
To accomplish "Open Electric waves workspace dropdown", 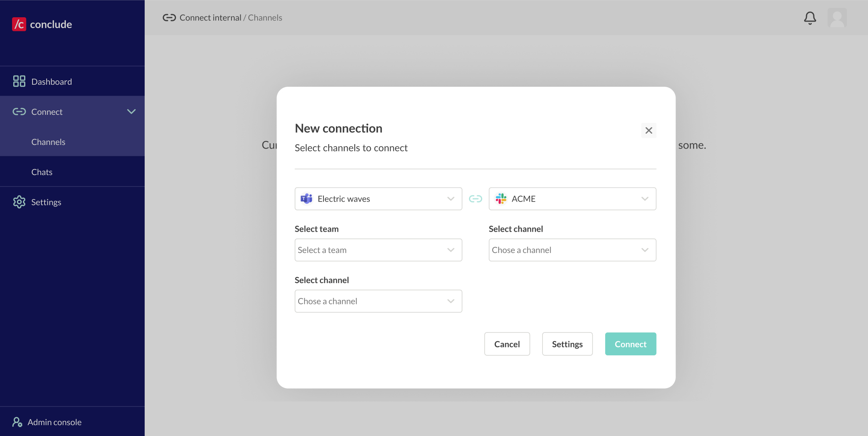I will point(378,199).
